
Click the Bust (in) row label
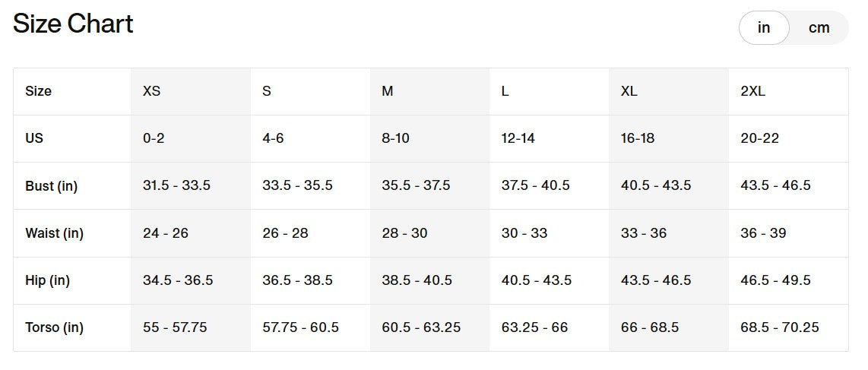tap(51, 185)
